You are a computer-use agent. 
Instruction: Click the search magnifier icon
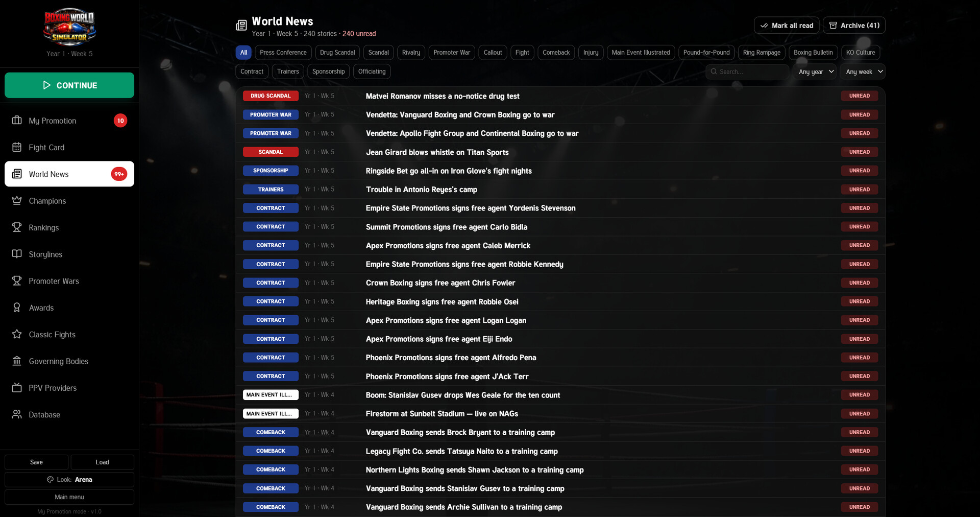point(714,72)
